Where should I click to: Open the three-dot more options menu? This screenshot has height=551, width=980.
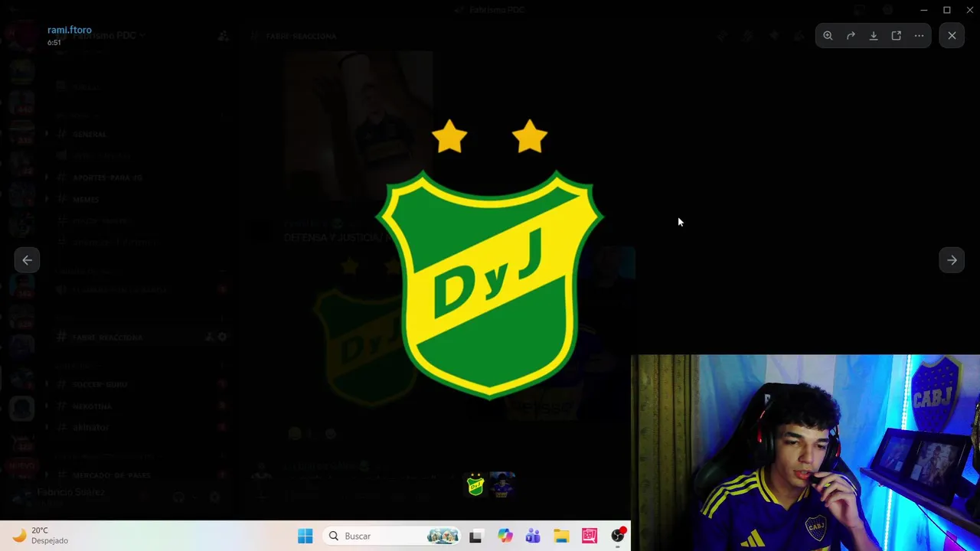coord(919,36)
